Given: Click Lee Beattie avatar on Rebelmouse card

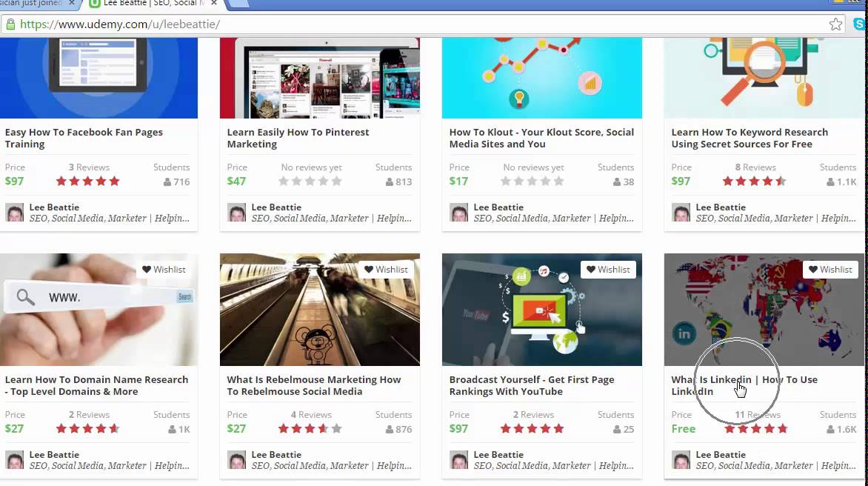Looking at the screenshot, I should 236,460.
